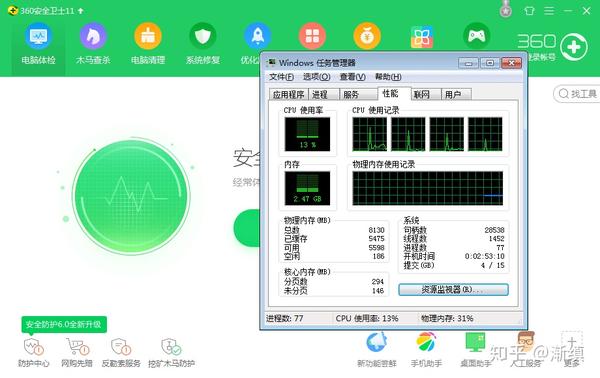Open 电脑体检 computer checkup icon
The width and height of the screenshot is (600, 378).
coord(38,36)
